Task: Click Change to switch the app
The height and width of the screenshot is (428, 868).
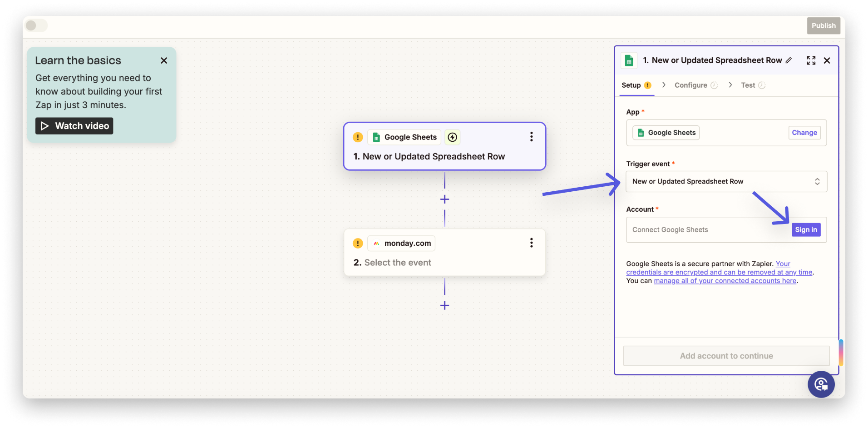Action: [x=804, y=133]
